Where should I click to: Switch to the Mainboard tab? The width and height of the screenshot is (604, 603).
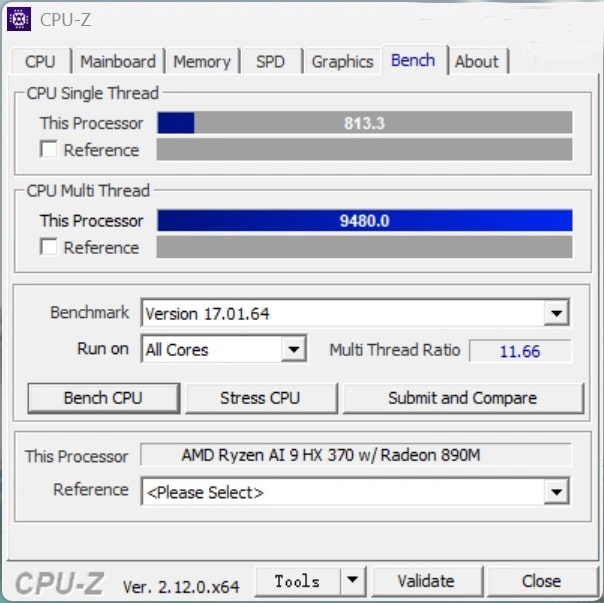118,62
